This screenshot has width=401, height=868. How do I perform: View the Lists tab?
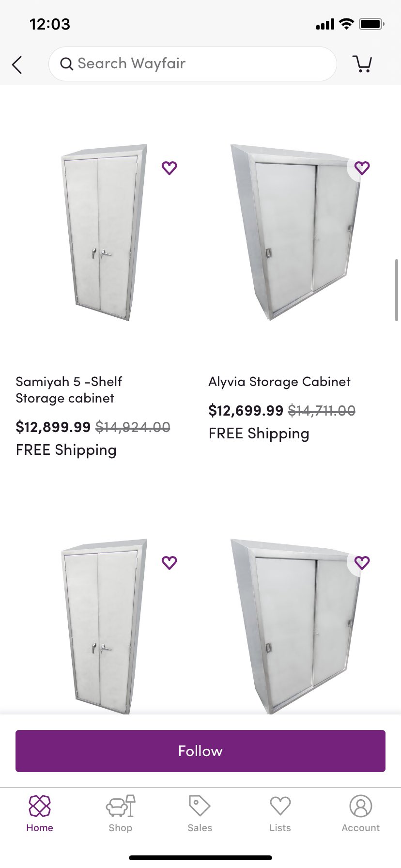click(x=280, y=814)
